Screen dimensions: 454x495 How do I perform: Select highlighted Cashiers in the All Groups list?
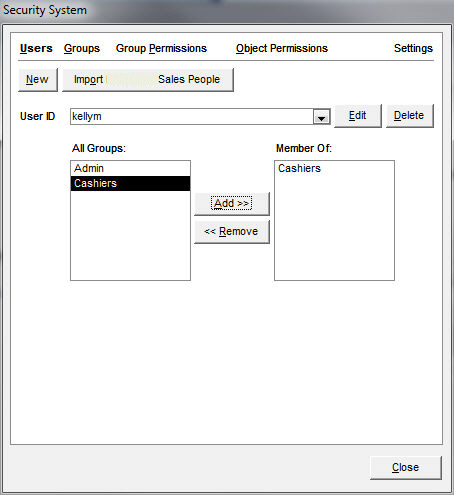click(x=130, y=183)
